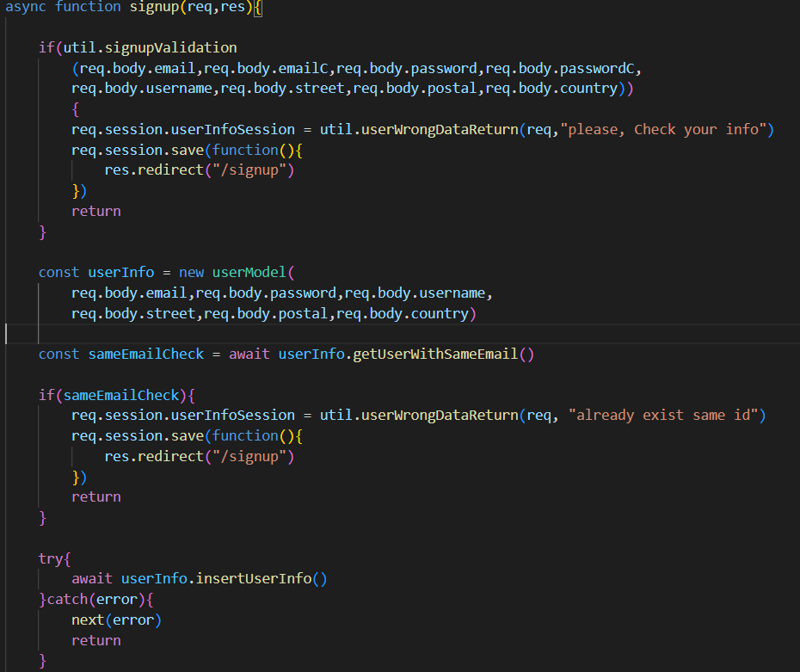
Task: Click catch(error) on the catch line
Action: coord(96,600)
